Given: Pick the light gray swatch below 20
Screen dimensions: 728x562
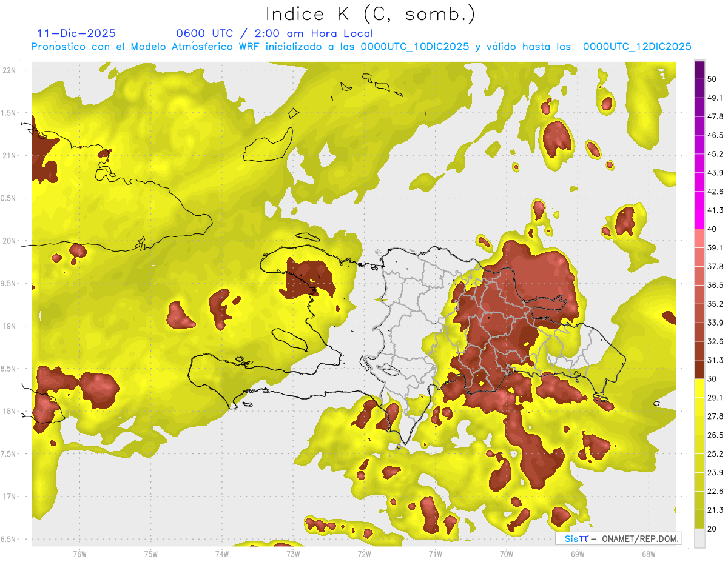Looking at the screenshot, I should point(699,538).
